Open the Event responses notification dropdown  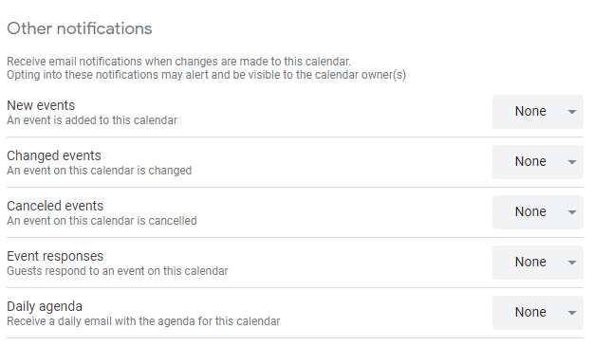click(x=537, y=263)
